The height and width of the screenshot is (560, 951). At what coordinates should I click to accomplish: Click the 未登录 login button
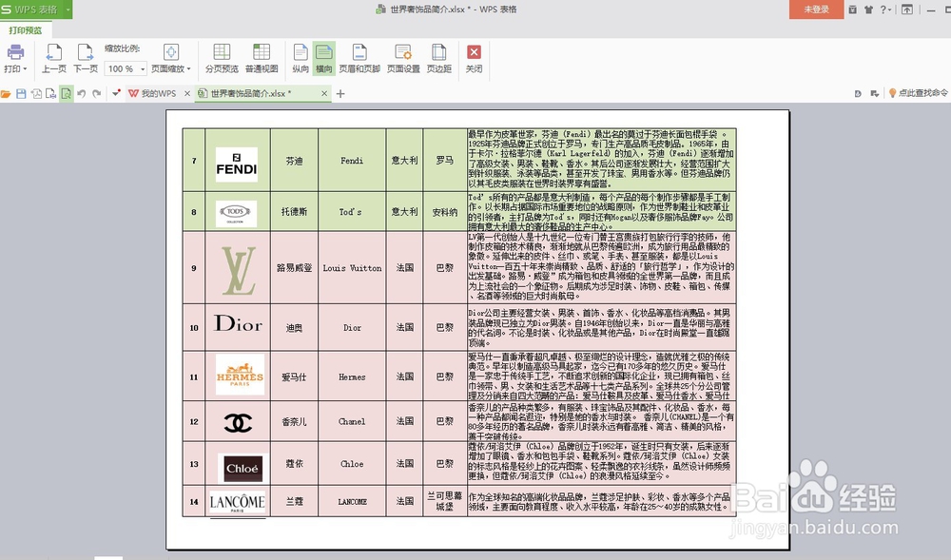(816, 10)
